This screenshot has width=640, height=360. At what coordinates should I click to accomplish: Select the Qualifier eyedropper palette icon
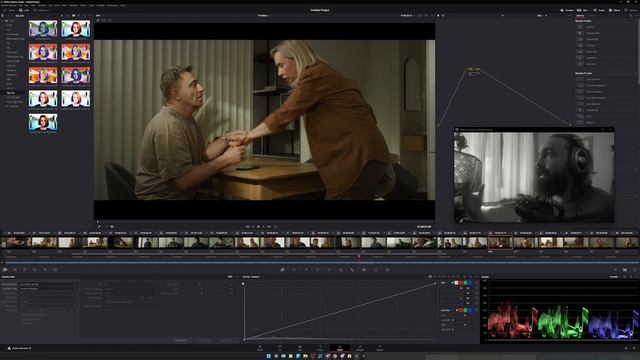[x=306, y=269]
